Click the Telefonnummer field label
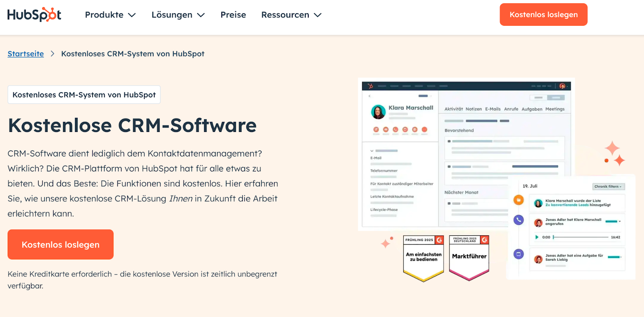The height and width of the screenshot is (317, 644). [384, 171]
